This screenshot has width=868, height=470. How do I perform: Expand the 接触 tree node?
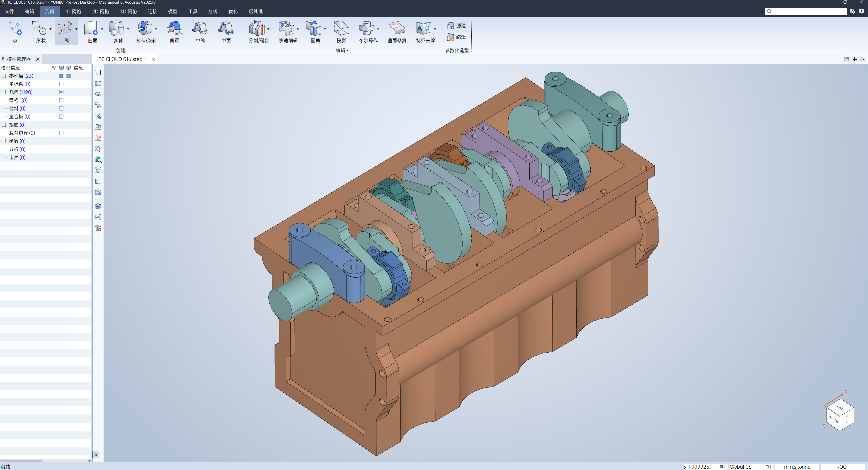tap(4, 125)
